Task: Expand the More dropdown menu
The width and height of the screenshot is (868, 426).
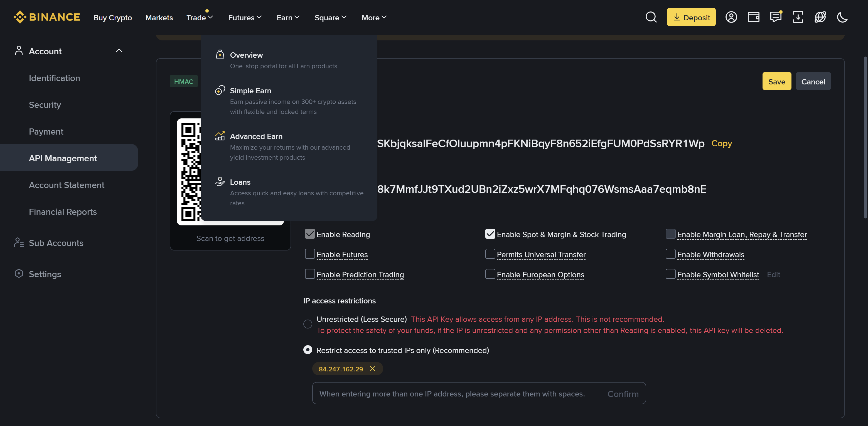Action: coord(374,18)
